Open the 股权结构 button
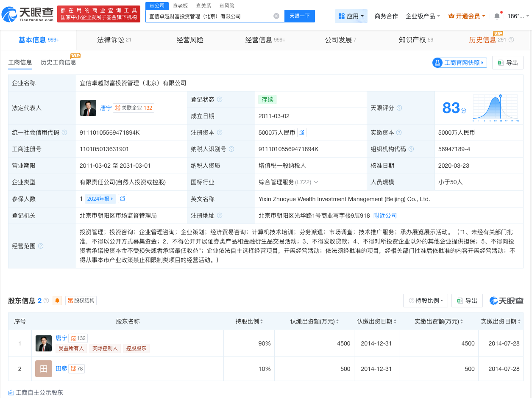532x398 pixels. (x=81, y=301)
